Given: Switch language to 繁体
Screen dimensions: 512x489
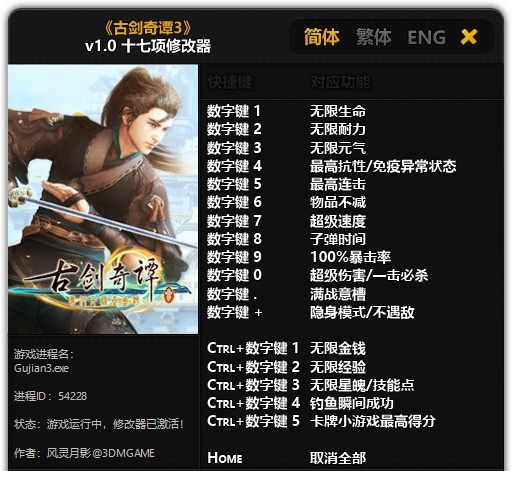Looking at the screenshot, I should [x=374, y=37].
